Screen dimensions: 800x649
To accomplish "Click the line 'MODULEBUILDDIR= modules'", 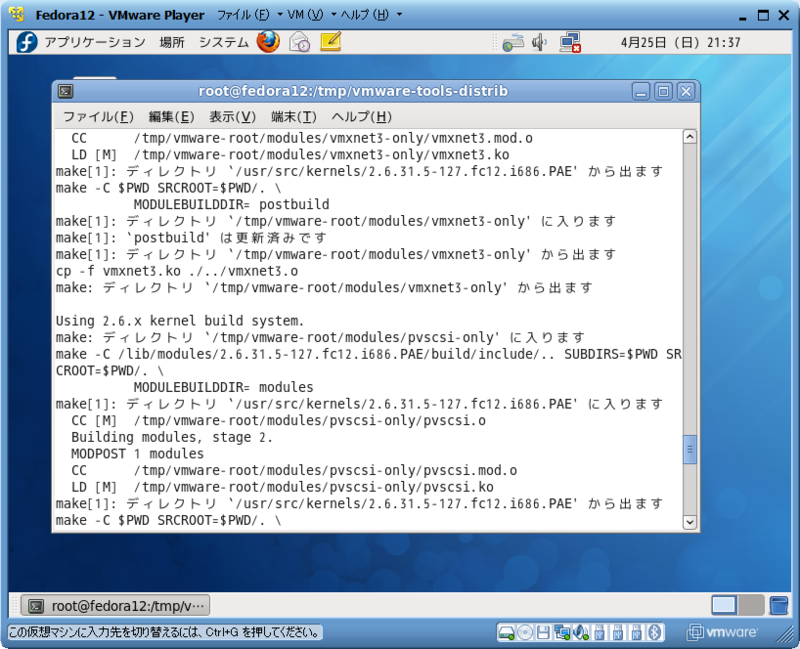I will (223, 387).
